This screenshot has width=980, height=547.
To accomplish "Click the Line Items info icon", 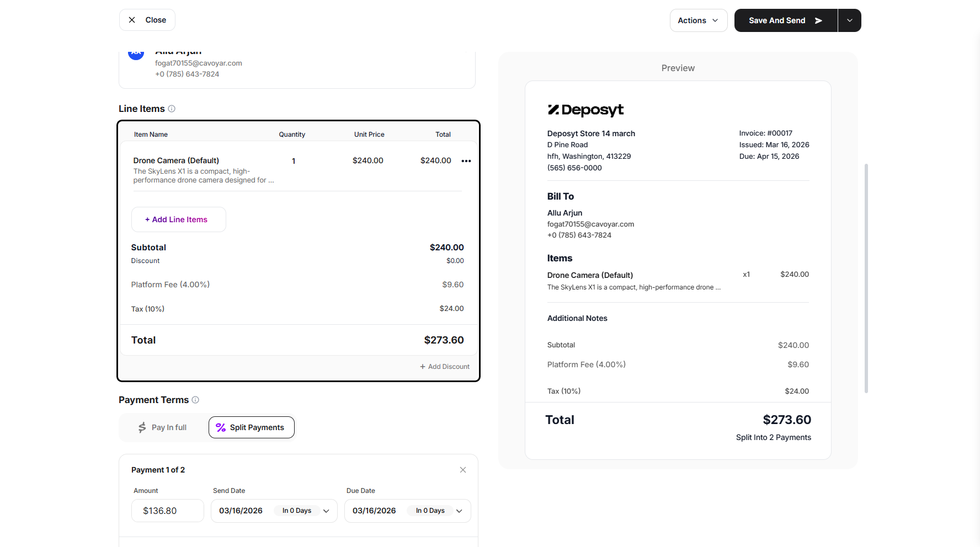I will tap(172, 109).
